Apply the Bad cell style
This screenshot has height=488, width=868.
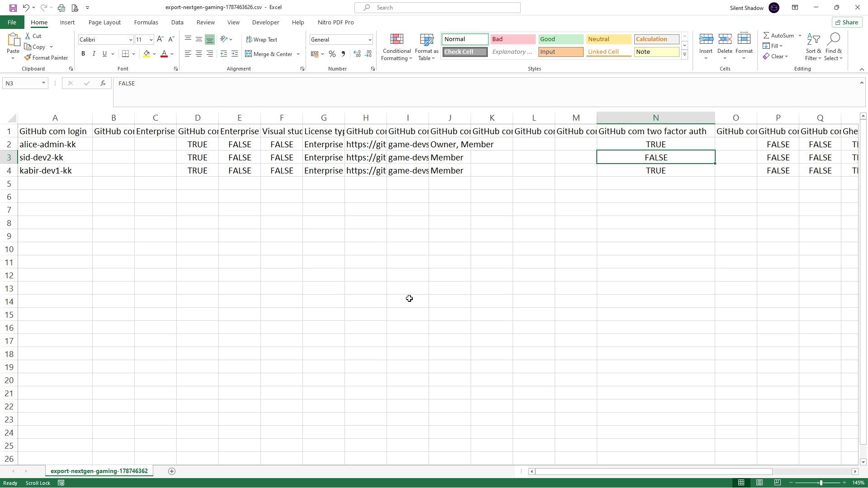click(513, 39)
